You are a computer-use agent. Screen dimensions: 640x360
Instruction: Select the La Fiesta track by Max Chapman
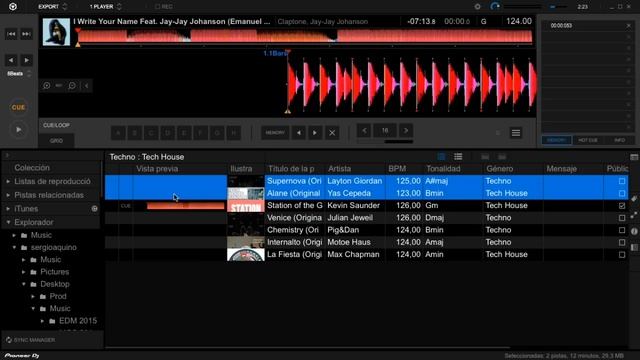[x=367, y=254]
